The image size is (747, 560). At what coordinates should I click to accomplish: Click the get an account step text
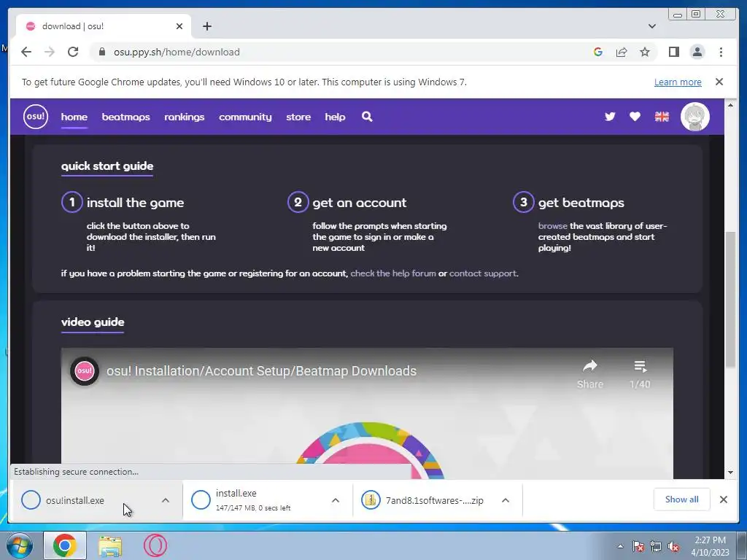click(x=360, y=203)
